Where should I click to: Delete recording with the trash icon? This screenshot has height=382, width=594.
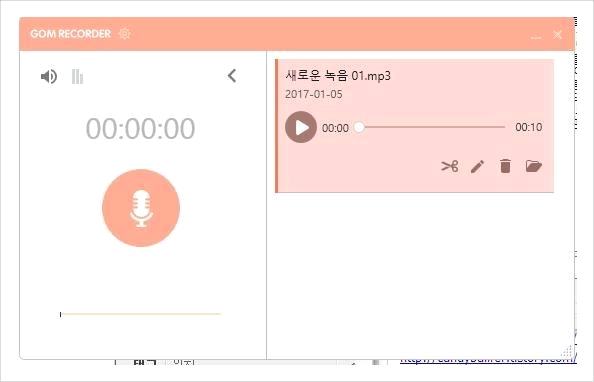(505, 166)
